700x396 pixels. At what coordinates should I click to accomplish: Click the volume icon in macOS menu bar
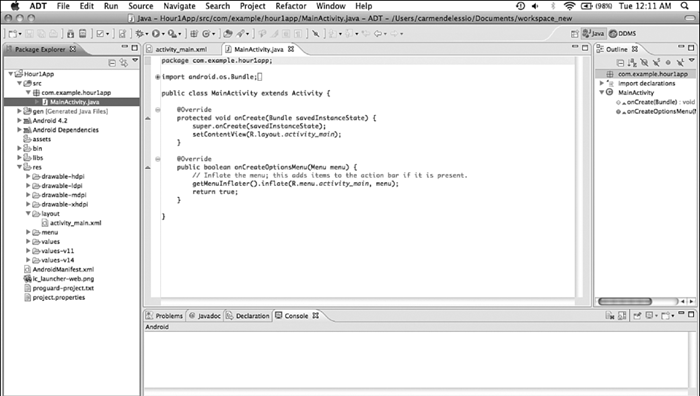coord(535,6)
